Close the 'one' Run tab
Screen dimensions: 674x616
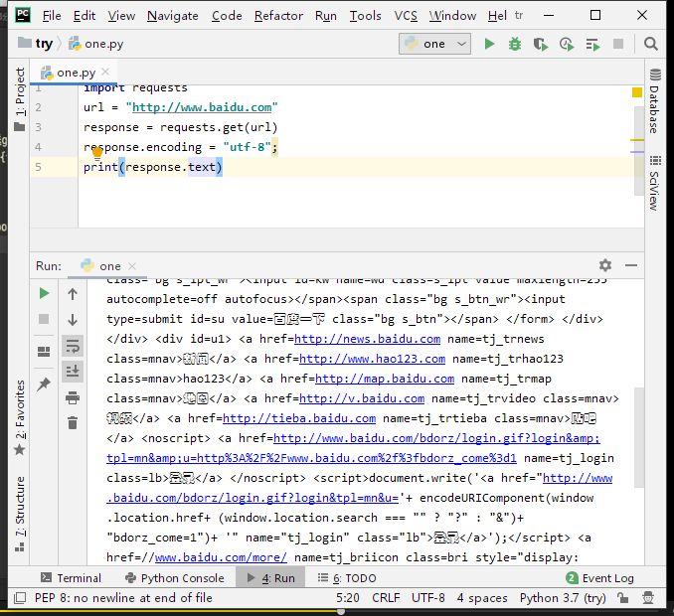tap(132, 266)
